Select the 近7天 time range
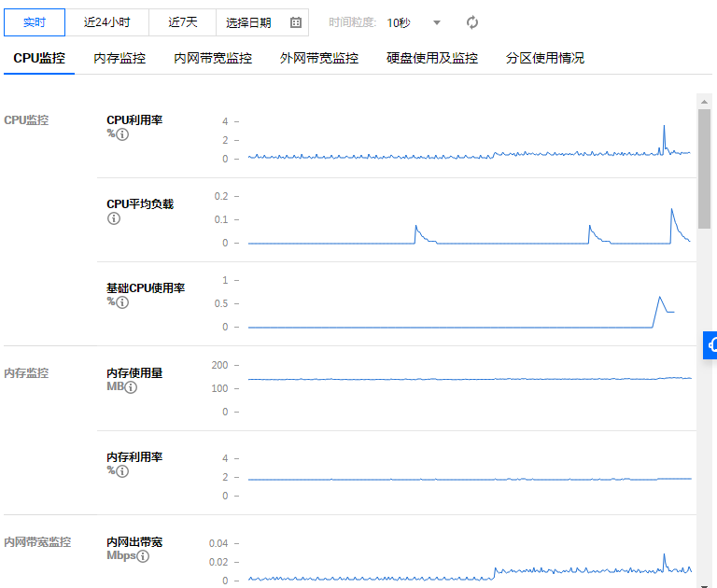The width and height of the screenshot is (717, 588). pyautogui.click(x=182, y=22)
